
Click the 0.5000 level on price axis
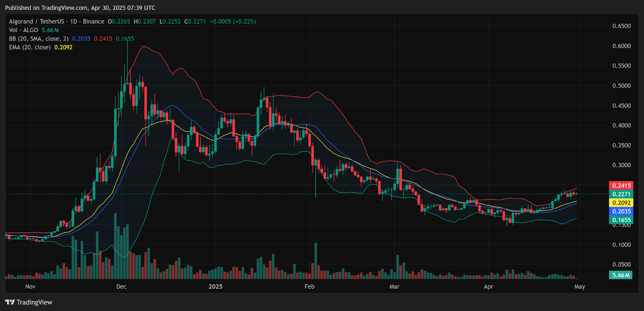(621, 86)
